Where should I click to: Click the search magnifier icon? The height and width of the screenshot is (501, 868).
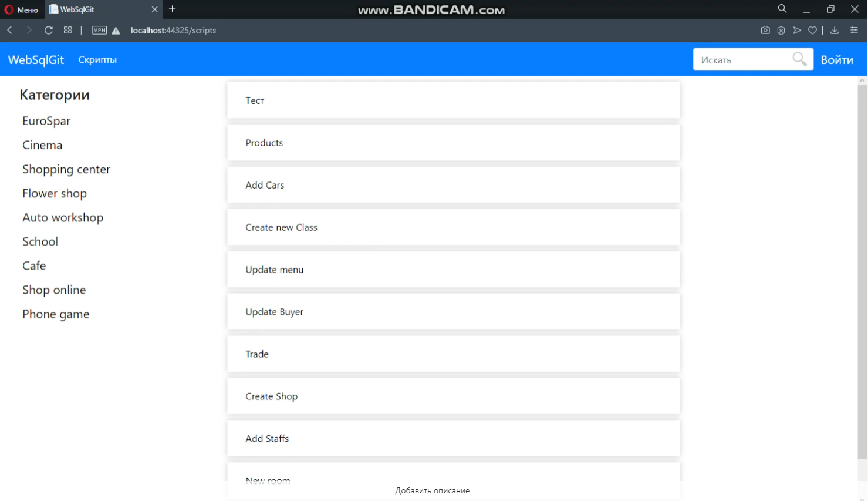800,59
